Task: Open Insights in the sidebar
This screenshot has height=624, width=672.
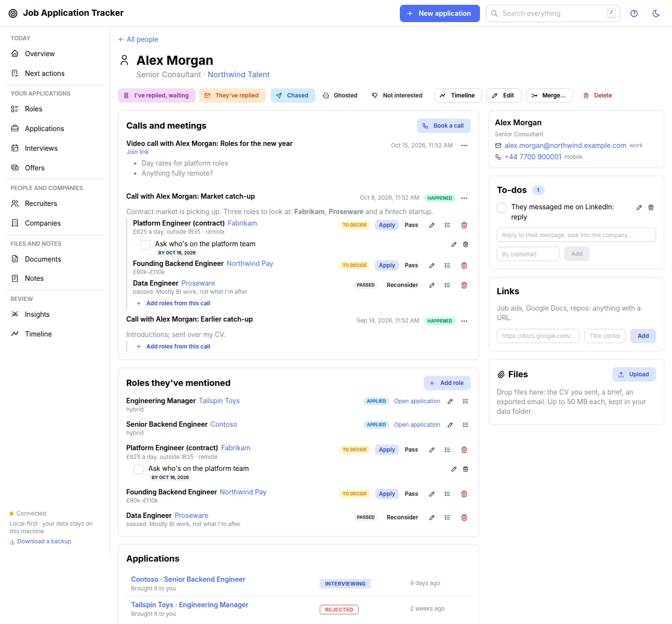Action: [55, 314]
